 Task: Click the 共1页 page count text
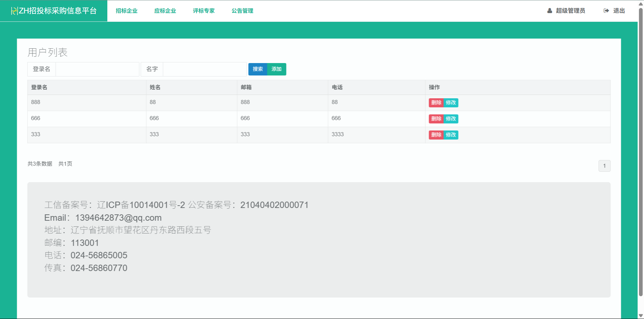(x=65, y=164)
